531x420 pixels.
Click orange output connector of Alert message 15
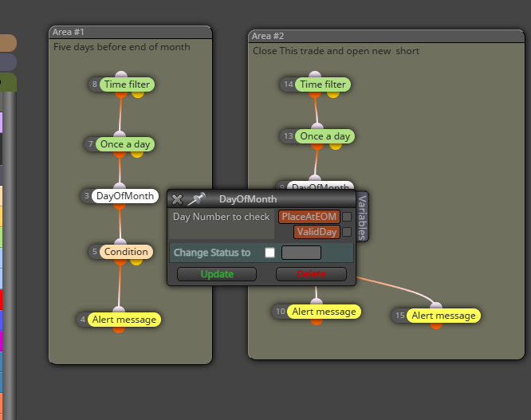(436, 326)
